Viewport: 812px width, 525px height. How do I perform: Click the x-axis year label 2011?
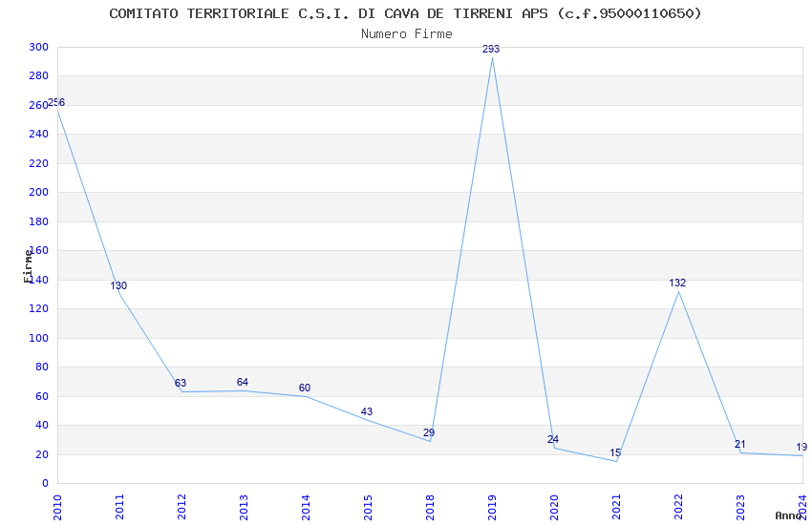(x=119, y=507)
